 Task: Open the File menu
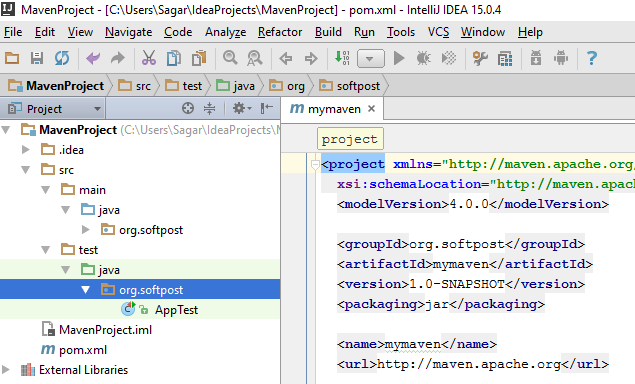point(13,32)
